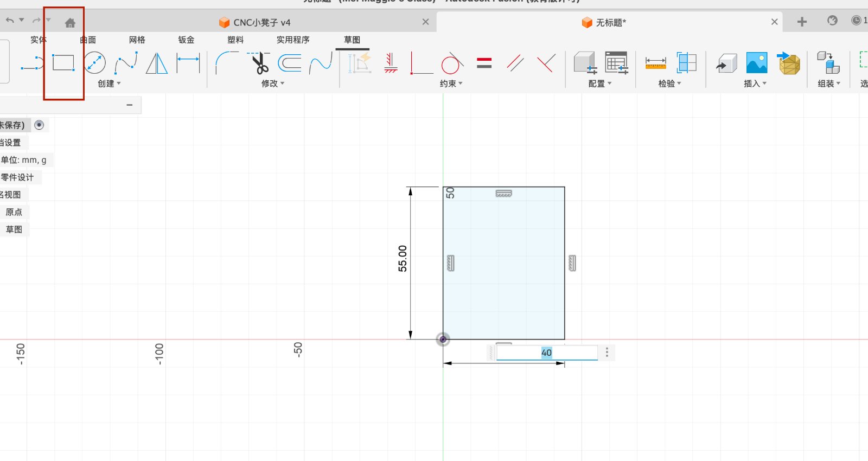Click the Insert Mesh gold icon
The height and width of the screenshot is (461, 868).
pyautogui.click(x=788, y=63)
